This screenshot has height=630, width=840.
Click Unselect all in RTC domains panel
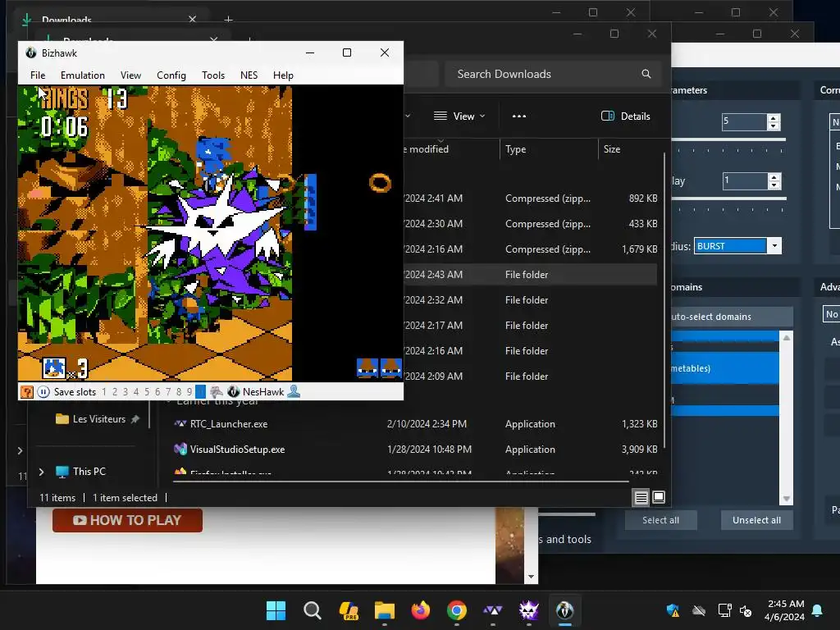(756, 520)
